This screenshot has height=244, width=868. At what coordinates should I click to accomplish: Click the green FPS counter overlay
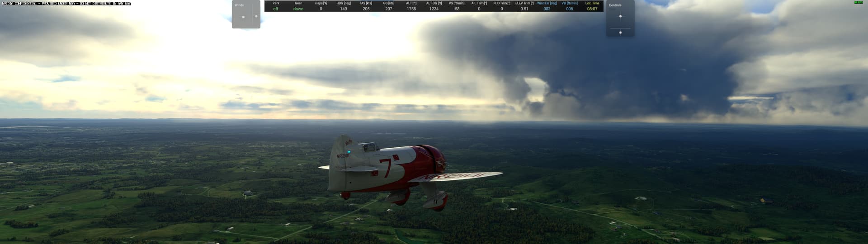tap(859, 2)
